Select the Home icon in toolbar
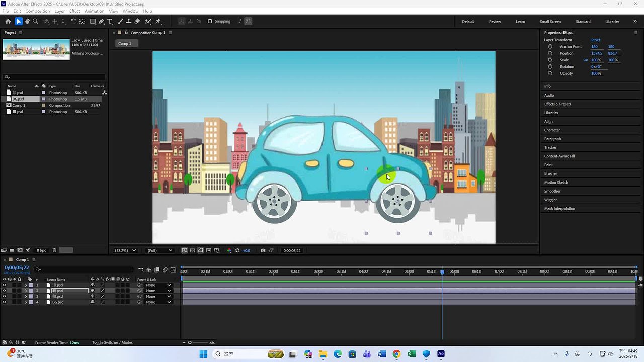 pyautogui.click(x=8, y=21)
